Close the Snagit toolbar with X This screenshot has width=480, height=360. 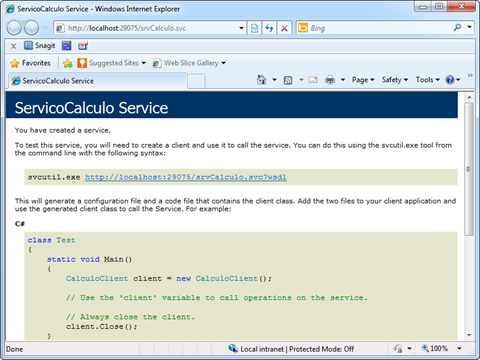pyautogui.click(x=13, y=46)
